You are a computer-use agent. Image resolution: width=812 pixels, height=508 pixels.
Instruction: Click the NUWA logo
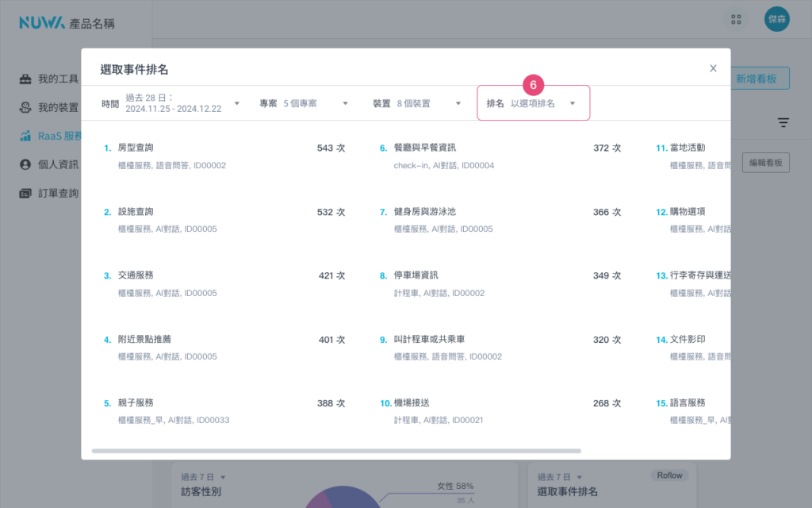(42, 23)
